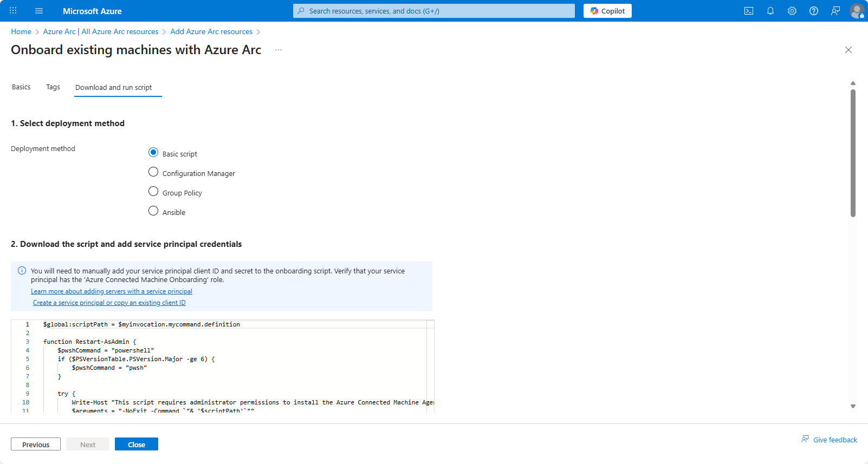Viewport: 868px width, 464px height.
Task: Click the scroll down arrow on the page
Action: [x=853, y=406]
